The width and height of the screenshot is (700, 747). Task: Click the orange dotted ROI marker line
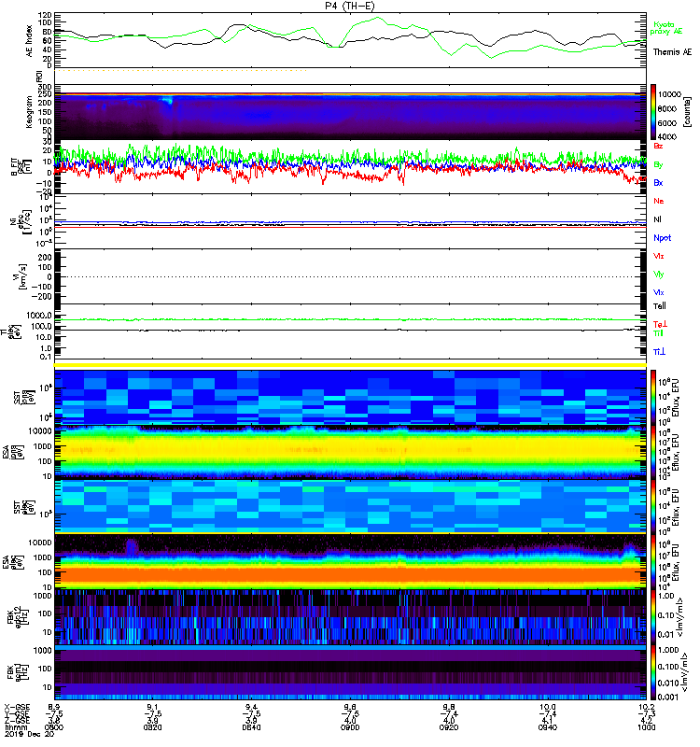[181, 70]
